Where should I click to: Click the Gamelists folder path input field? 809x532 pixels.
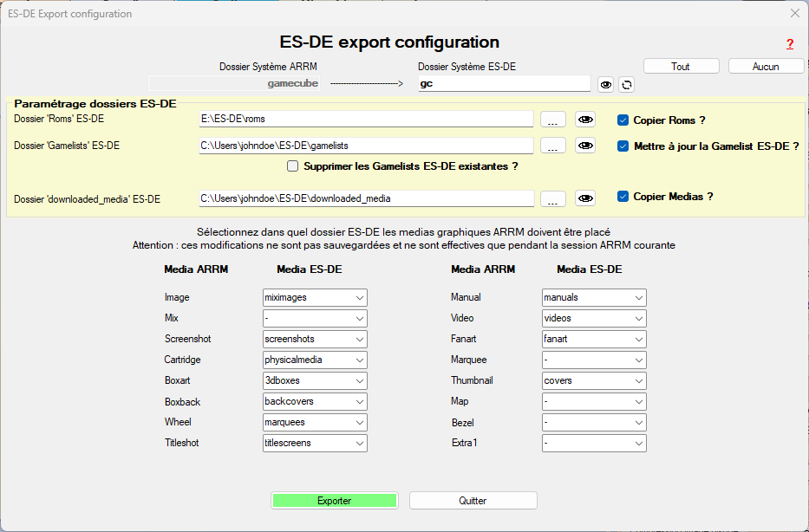(x=365, y=146)
